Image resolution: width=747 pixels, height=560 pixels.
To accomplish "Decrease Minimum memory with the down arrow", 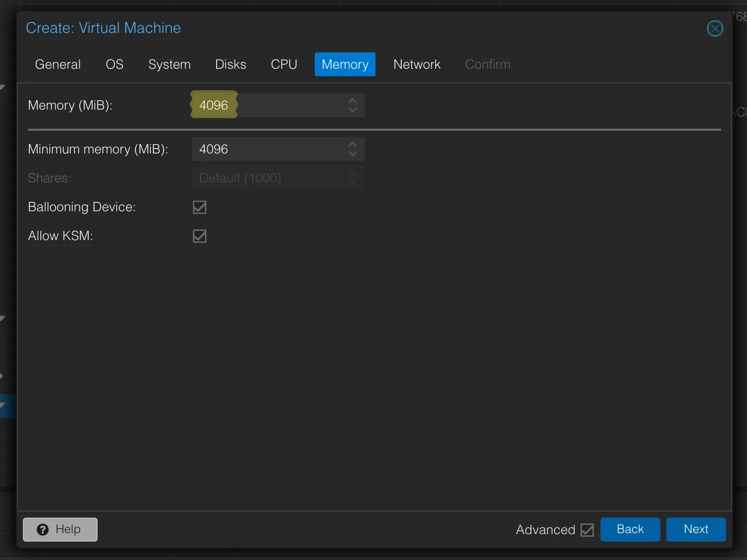I will 353,153.
